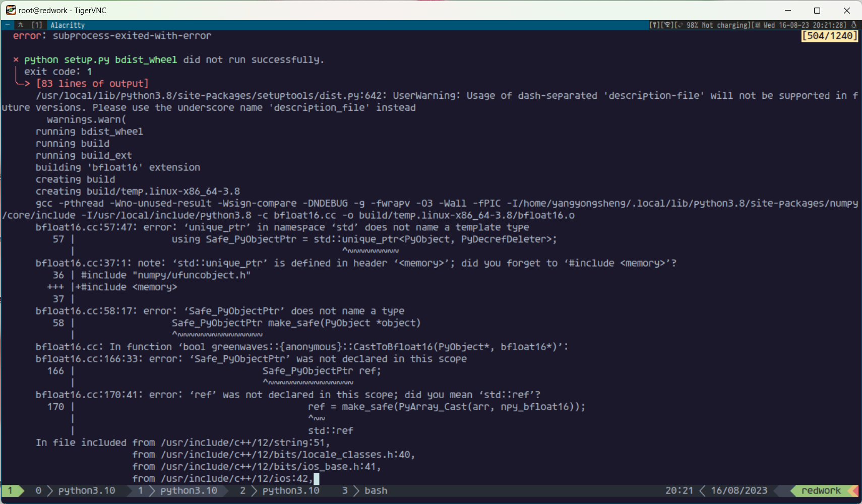The width and height of the screenshot is (862, 504).
Task: Maximize the TigerVNC window
Action: tap(817, 10)
